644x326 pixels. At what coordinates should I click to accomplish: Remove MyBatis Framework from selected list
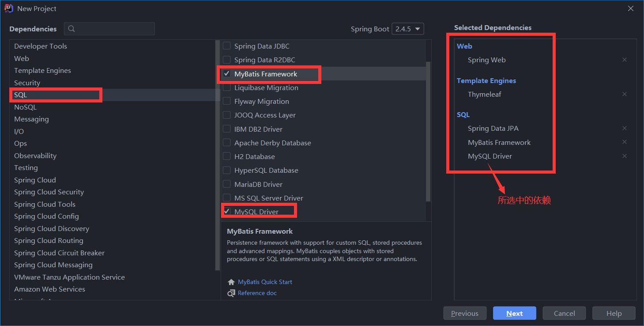624,142
